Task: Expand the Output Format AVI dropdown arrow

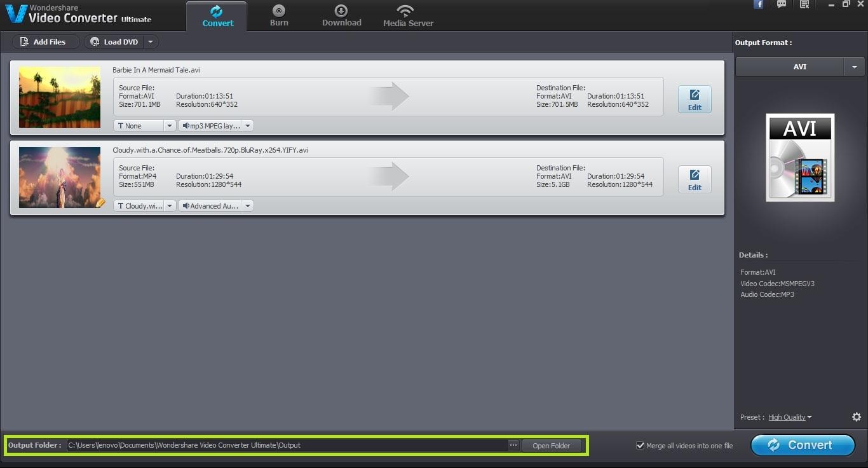Action: (x=854, y=67)
